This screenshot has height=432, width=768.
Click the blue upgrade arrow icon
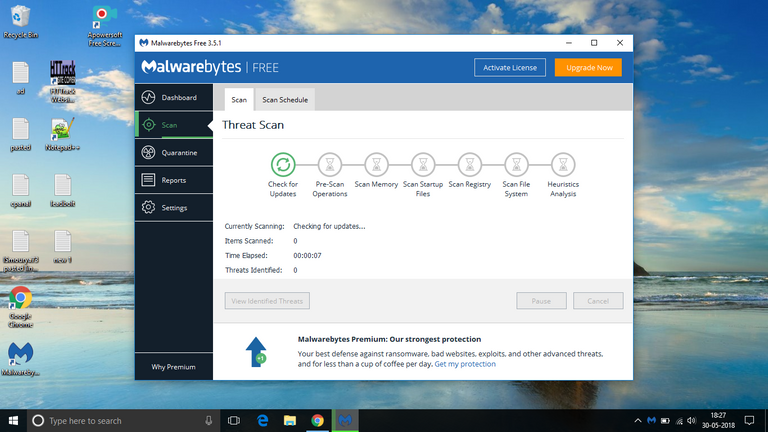click(x=256, y=352)
